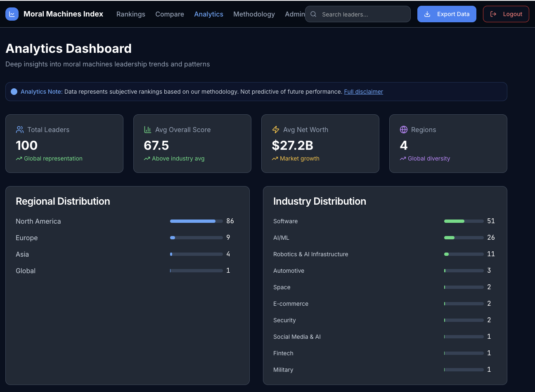Click the Asia distribution bar

(196, 254)
